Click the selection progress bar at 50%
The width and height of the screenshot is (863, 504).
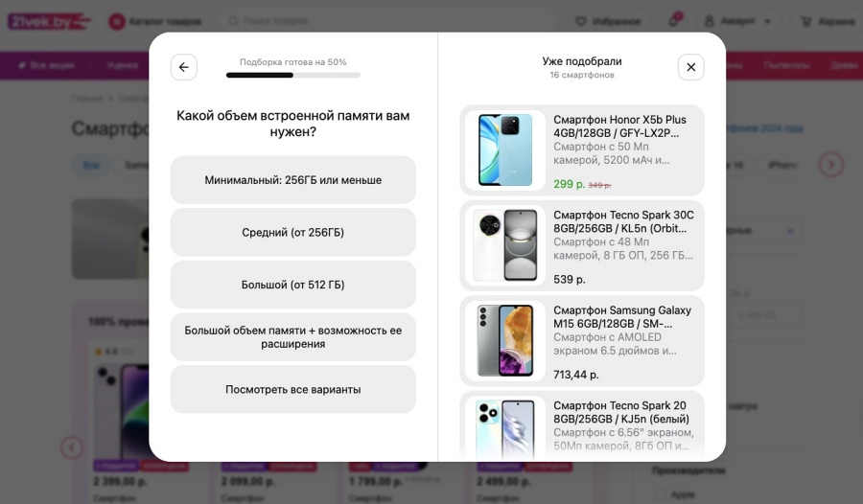(292, 75)
